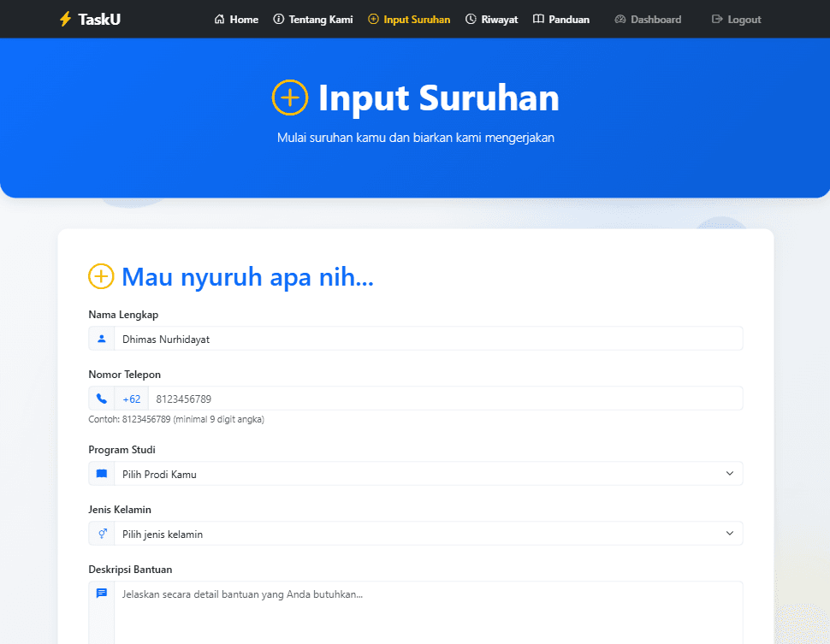Click the plus-circle icon beside 'Mau nyuruh apa nih...'
The image size is (830, 644).
[x=101, y=276]
